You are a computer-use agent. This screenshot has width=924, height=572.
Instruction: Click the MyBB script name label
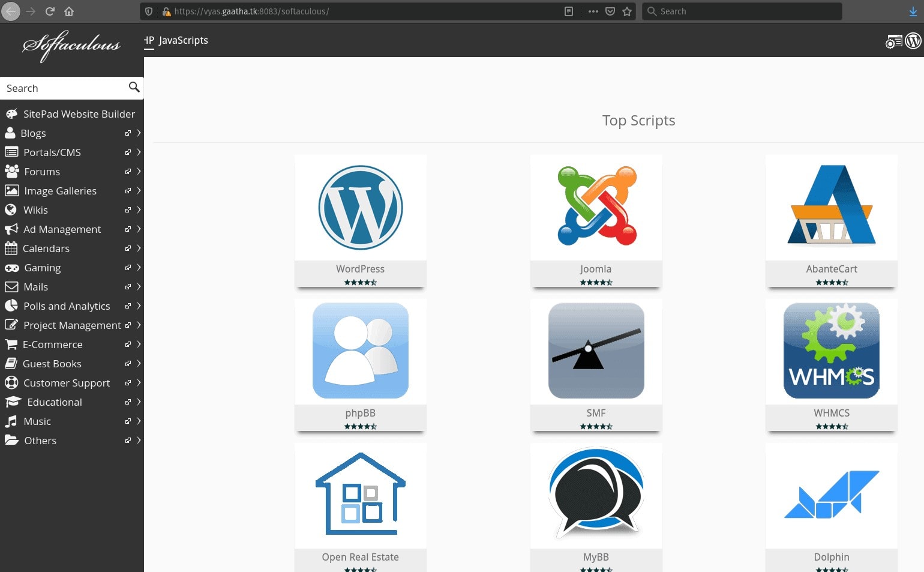pyautogui.click(x=596, y=557)
